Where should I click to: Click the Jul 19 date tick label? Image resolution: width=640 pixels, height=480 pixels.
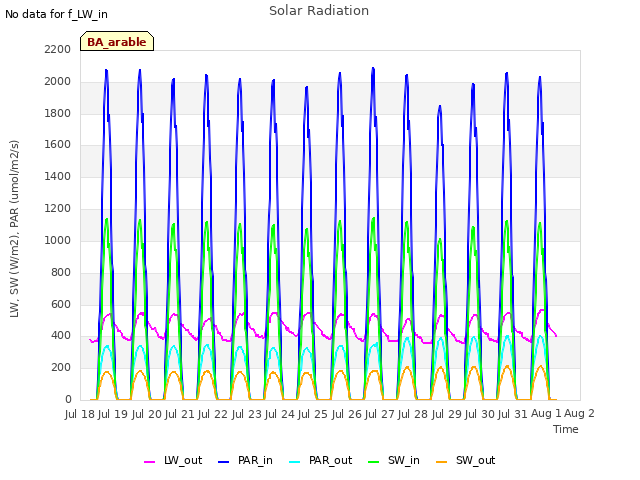[x=113, y=414]
